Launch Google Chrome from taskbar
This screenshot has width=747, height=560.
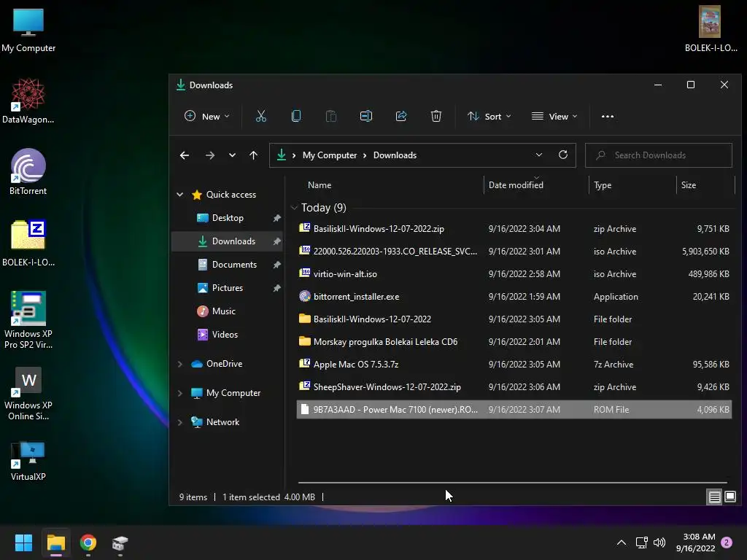coord(88,542)
